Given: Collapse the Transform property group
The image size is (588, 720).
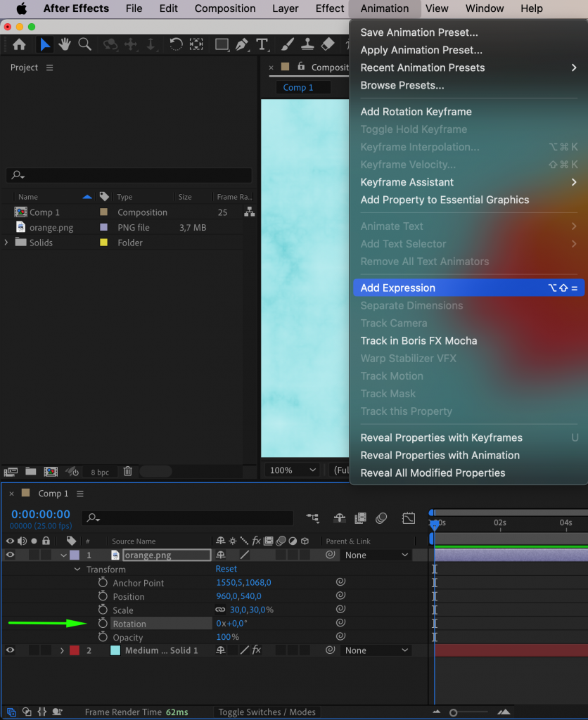Looking at the screenshot, I should point(77,570).
